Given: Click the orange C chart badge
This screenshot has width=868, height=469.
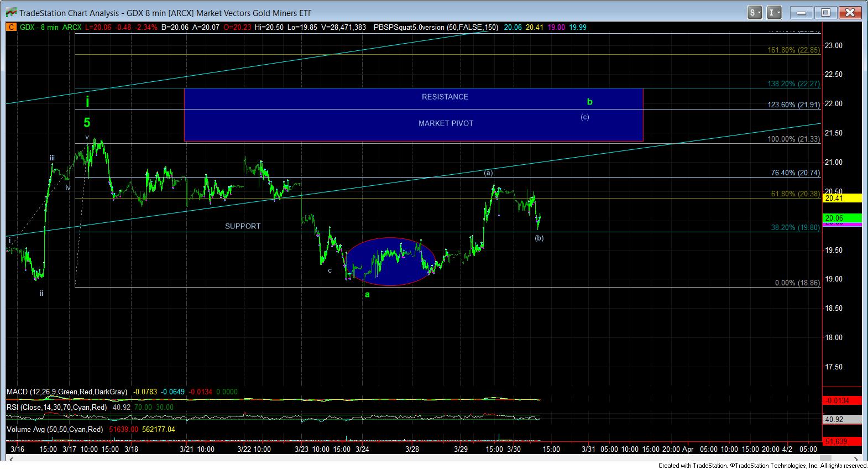Looking at the screenshot, I should pos(11,27).
